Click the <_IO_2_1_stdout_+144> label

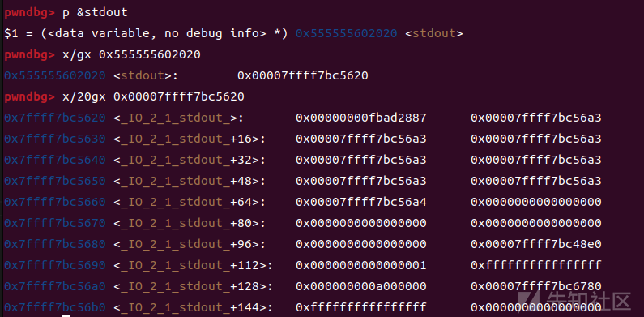193,307
